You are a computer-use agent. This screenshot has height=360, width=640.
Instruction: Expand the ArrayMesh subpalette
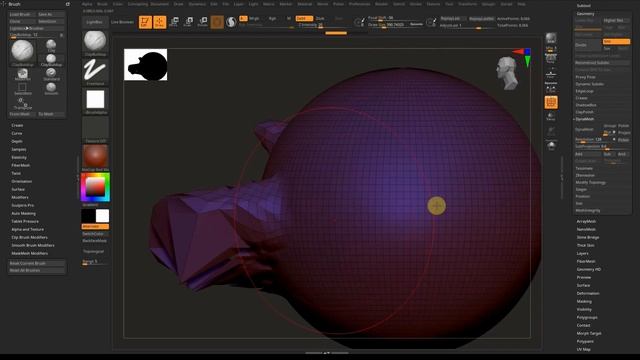586,221
